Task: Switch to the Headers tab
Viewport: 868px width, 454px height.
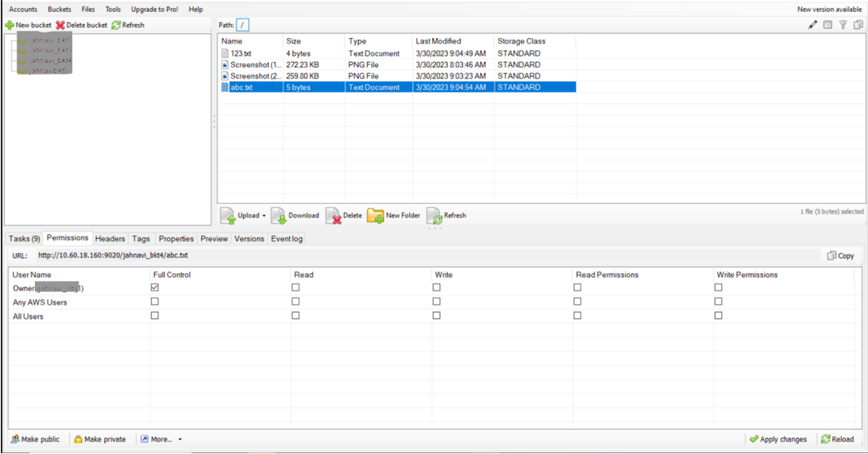Action: coord(110,238)
